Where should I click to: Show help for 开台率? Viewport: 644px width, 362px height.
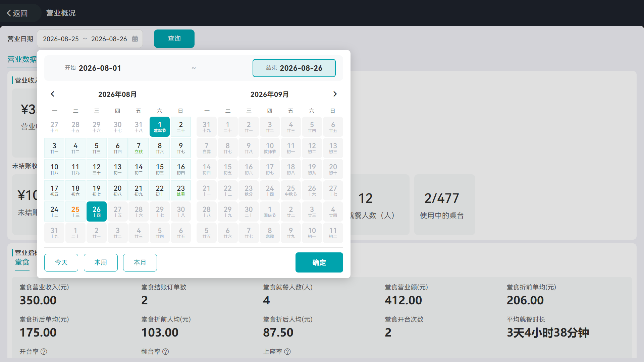tap(44, 352)
